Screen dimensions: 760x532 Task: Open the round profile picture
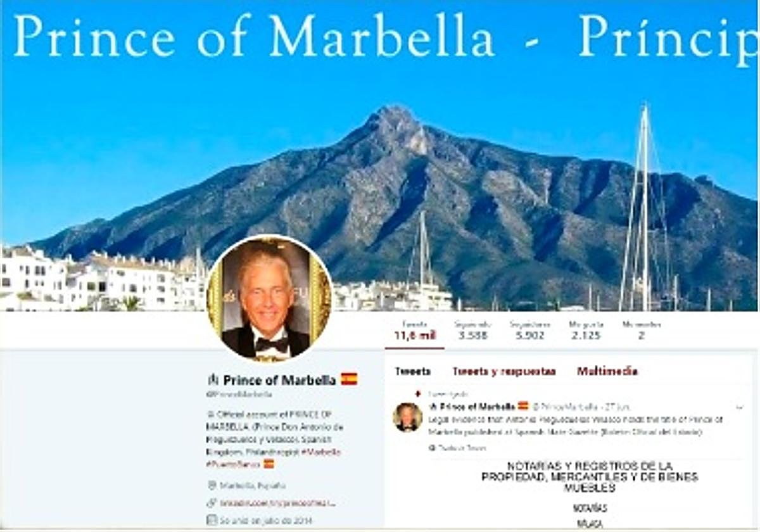[x=270, y=299]
